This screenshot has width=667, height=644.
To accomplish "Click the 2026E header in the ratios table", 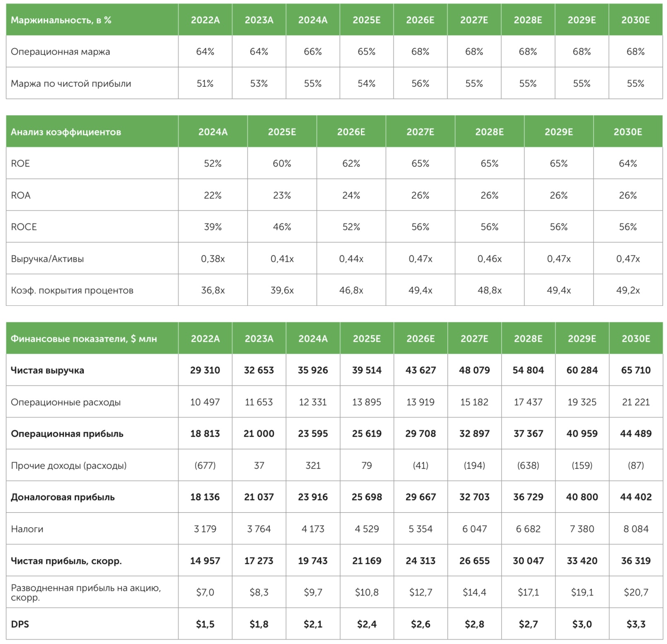I will [x=351, y=132].
